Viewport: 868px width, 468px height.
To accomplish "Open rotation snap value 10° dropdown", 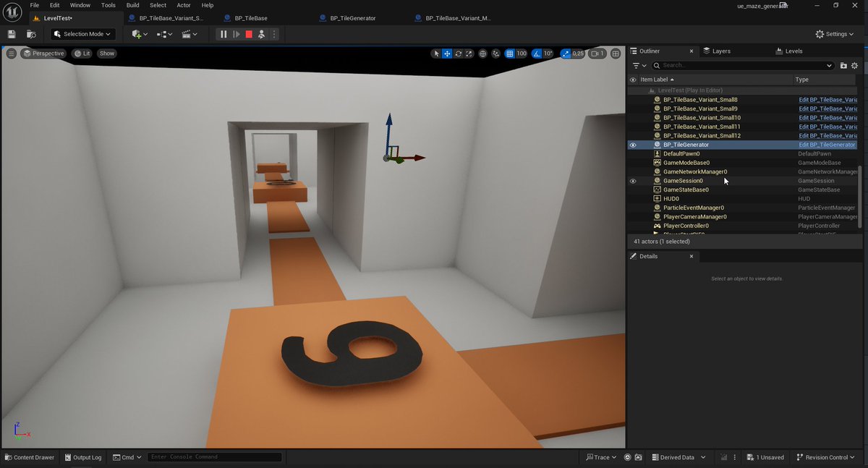I will pos(548,54).
